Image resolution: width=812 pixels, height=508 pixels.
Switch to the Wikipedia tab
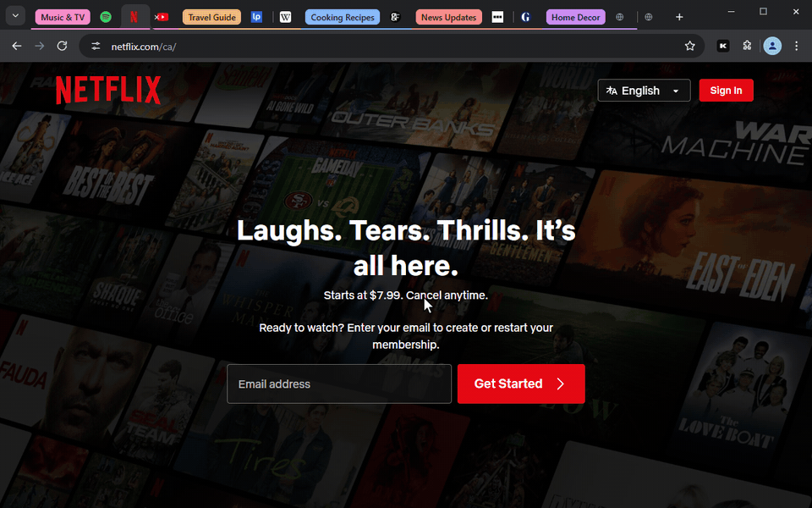point(285,17)
